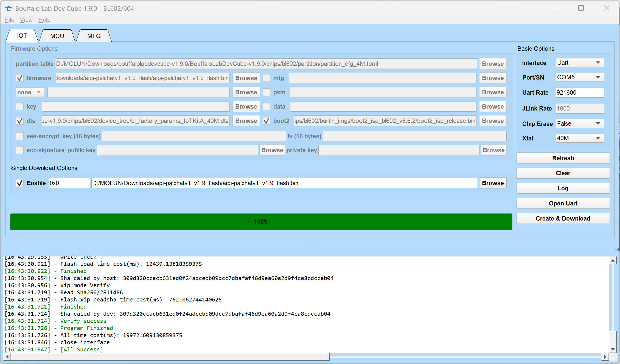The width and height of the screenshot is (620, 364).
Task: Open the File menu
Action: tap(9, 20)
